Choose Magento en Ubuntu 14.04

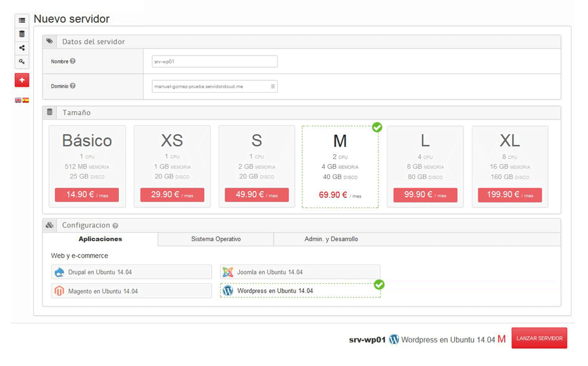click(x=131, y=291)
